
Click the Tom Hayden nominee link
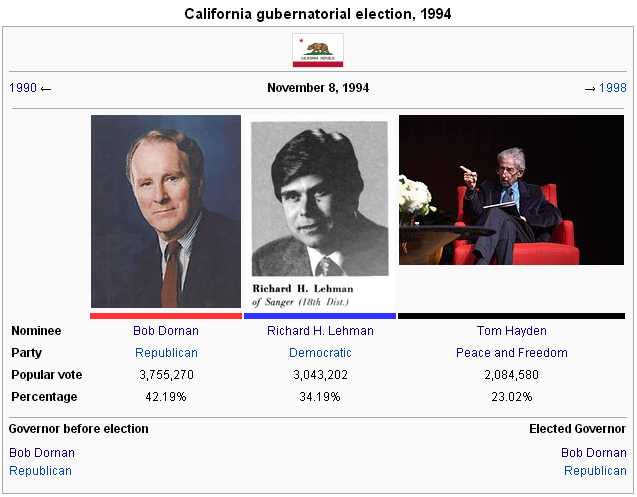(511, 331)
